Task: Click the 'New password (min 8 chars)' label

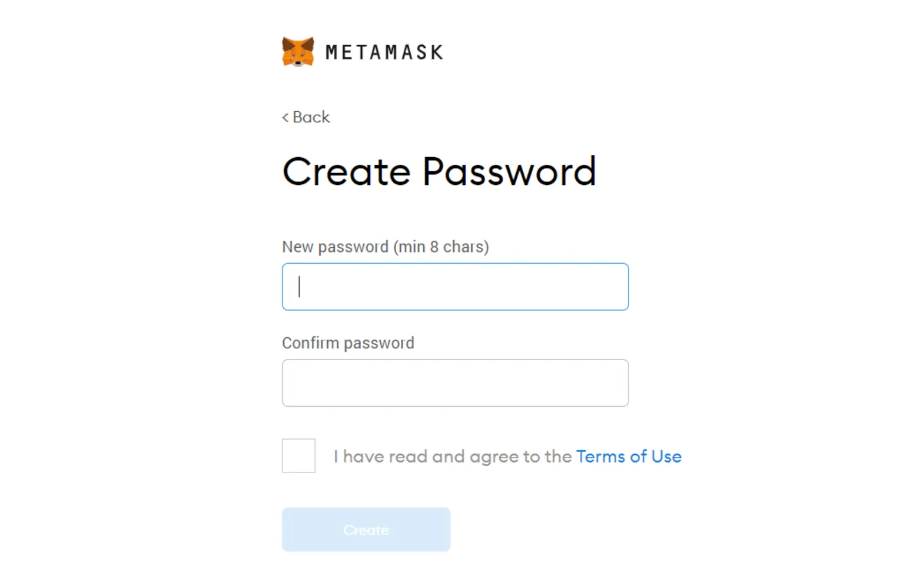Action: (x=385, y=247)
